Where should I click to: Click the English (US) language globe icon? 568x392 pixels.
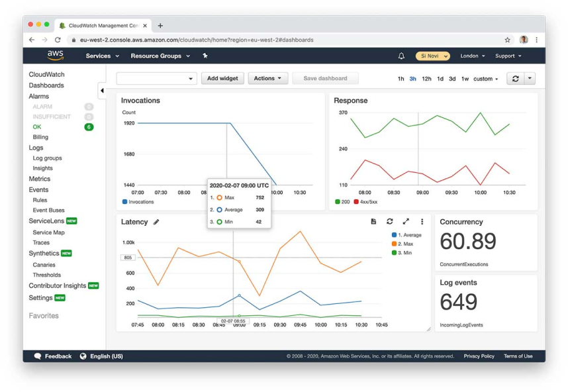click(81, 356)
